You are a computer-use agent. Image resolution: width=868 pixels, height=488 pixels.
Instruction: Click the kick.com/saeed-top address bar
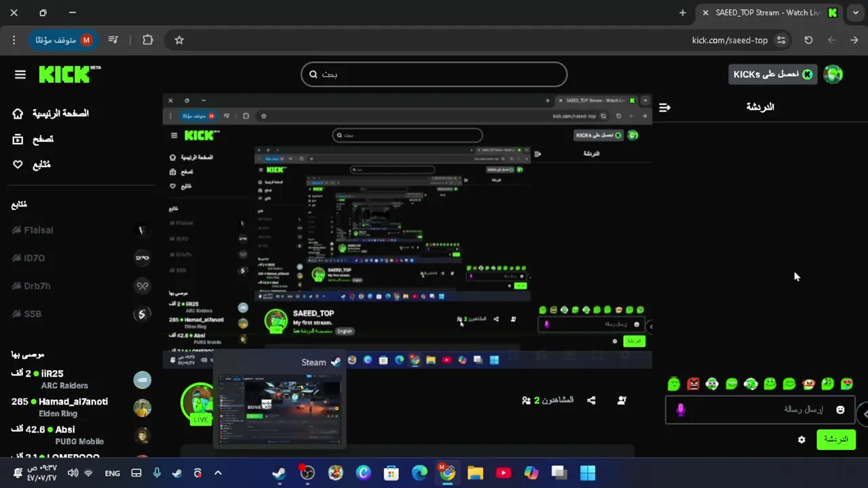click(x=730, y=40)
